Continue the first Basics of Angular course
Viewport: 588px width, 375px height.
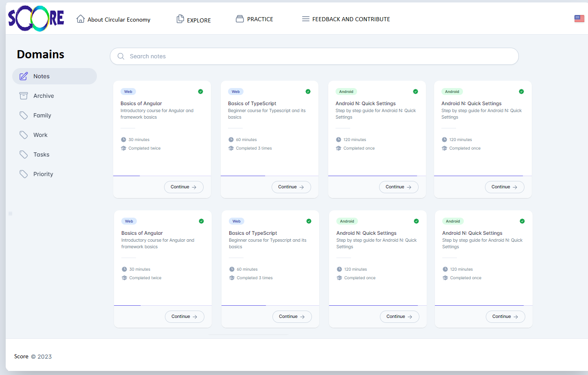tap(184, 187)
